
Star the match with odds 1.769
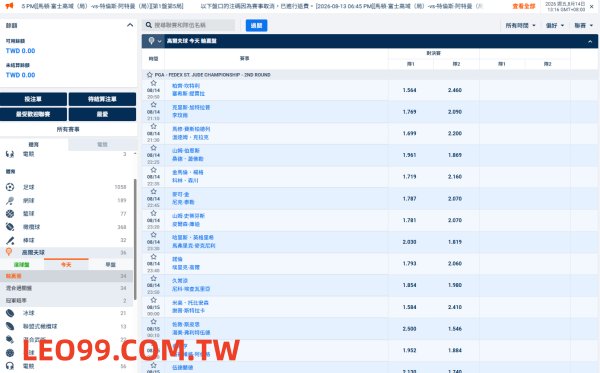tap(153, 104)
